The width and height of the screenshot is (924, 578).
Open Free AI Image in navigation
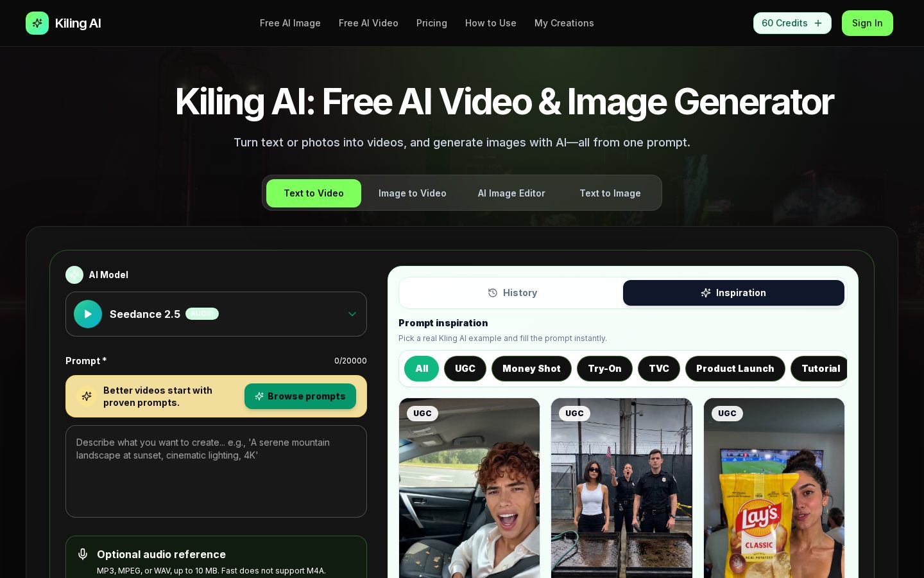(x=290, y=23)
